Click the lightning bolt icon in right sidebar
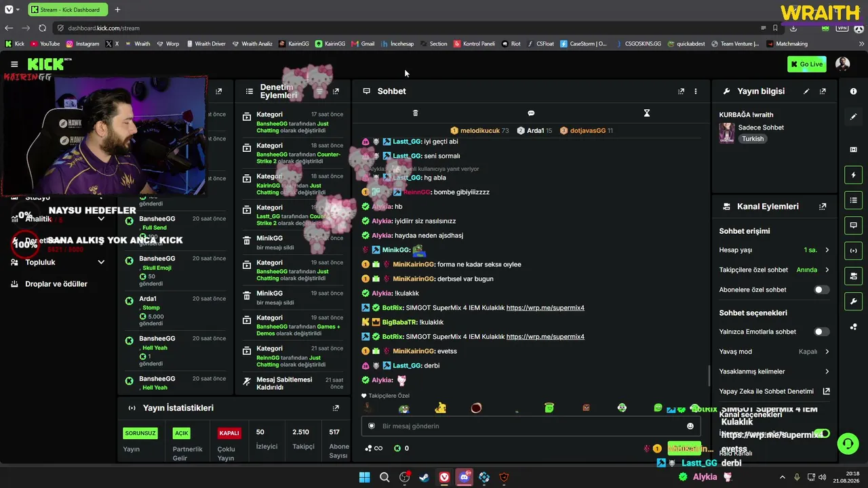This screenshot has width=868, height=488. pyautogui.click(x=853, y=176)
